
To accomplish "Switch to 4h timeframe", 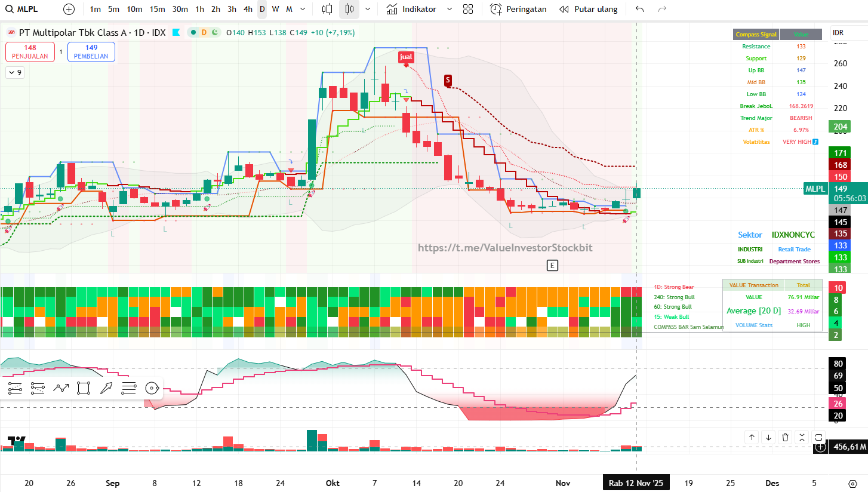I will (x=248, y=9).
